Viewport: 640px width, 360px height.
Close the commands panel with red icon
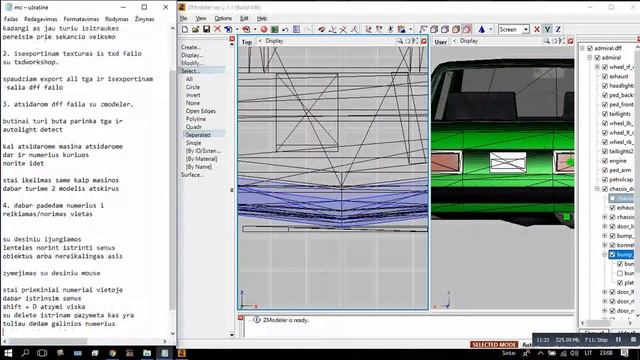pos(232,39)
